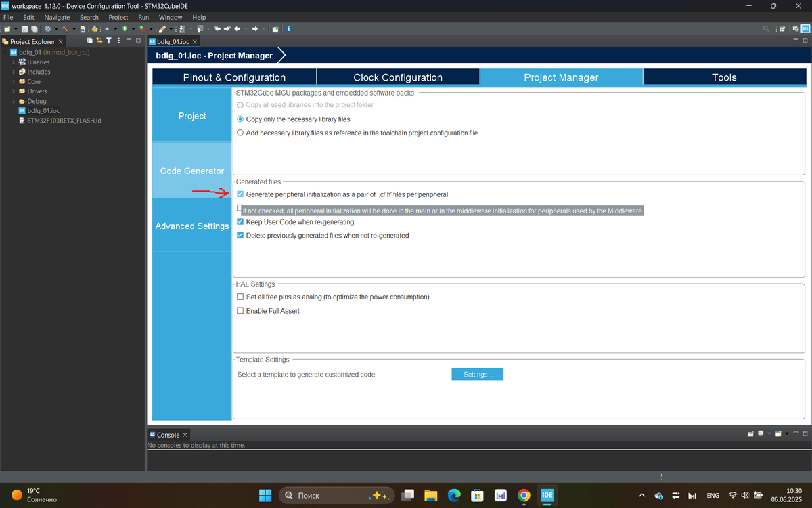Open the Project Explorer filter funnel icon

[x=108, y=41]
